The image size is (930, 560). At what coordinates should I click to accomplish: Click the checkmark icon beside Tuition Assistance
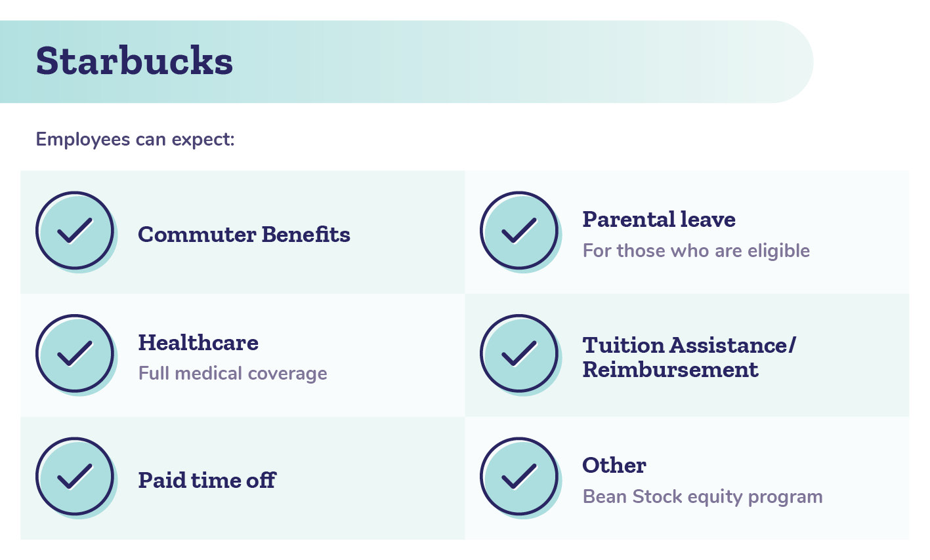coord(519,354)
